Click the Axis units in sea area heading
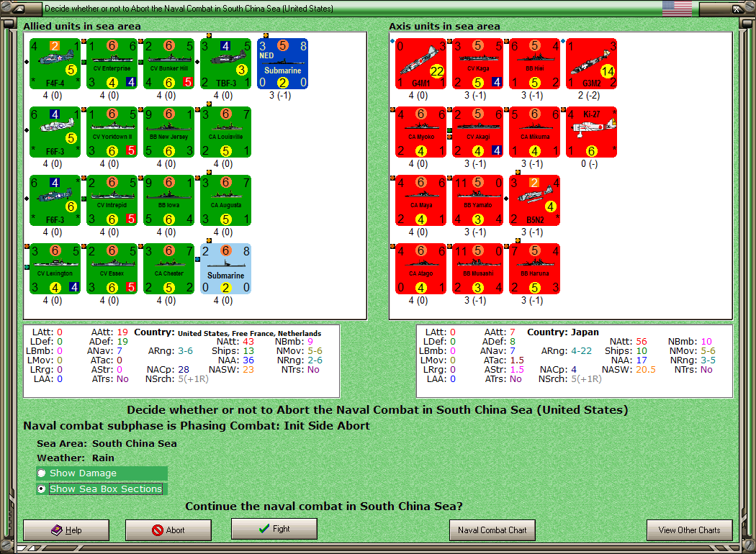The image size is (756, 554). click(x=444, y=26)
